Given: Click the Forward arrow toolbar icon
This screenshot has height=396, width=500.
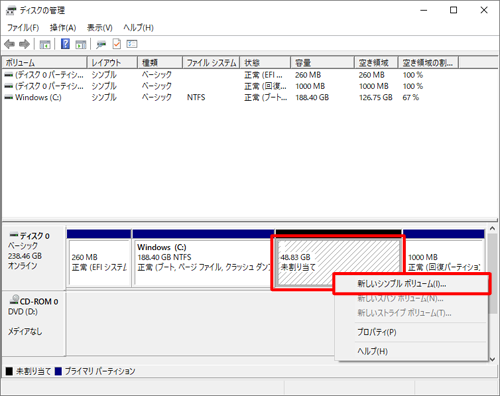Looking at the screenshot, I should click(24, 44).
